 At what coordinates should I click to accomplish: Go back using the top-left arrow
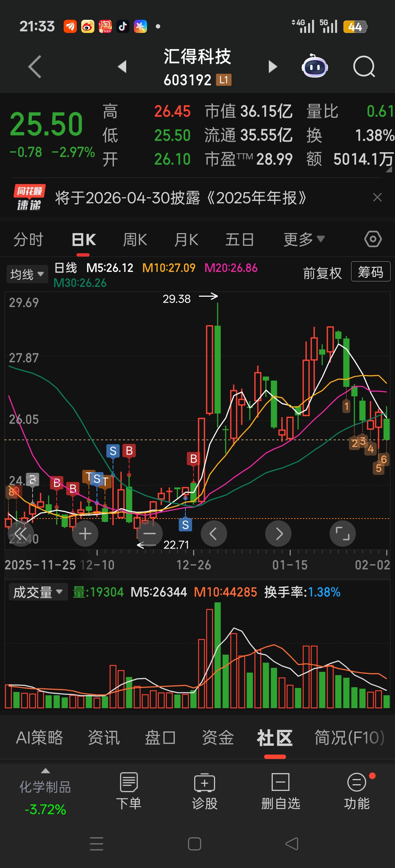35,67
